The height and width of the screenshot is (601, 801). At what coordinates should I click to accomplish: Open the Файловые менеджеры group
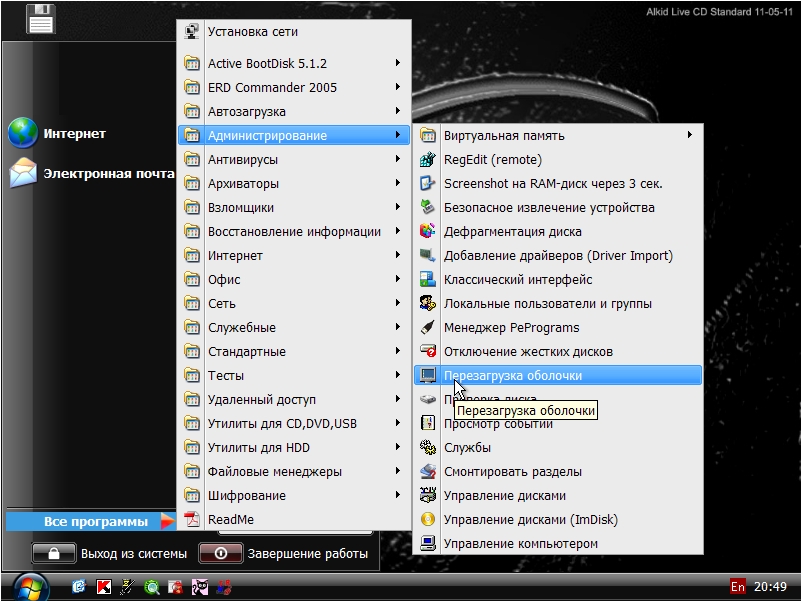tap(294, 472)
